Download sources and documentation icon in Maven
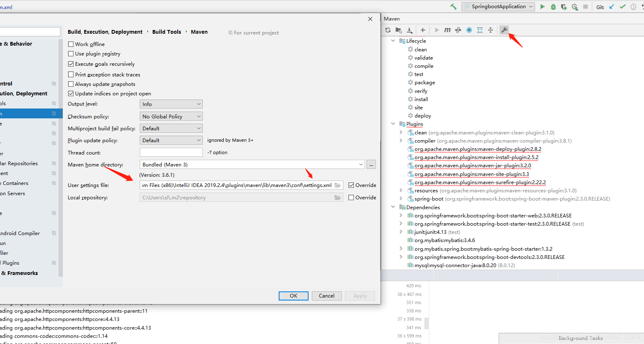Image resolution: width=644 pixels, height=344 pixels. [x=410, y=30]
